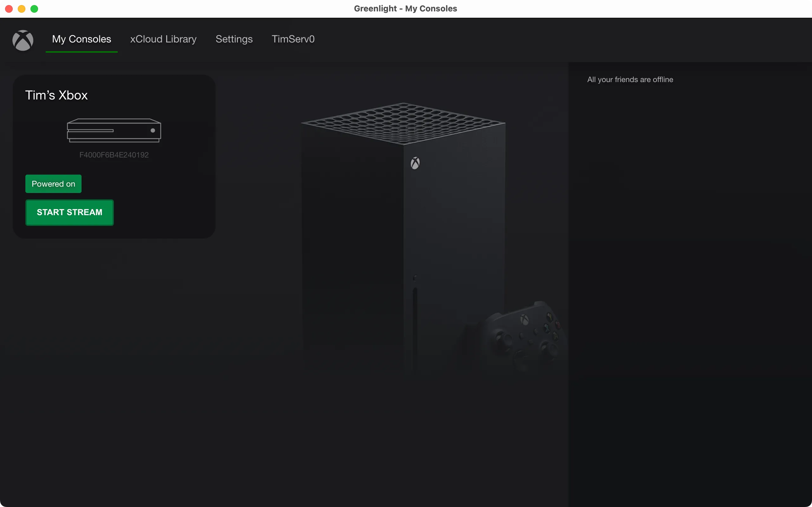This screenshot has height=507, width=812.
Task: Click the ventilation grille on top of console
Action: 403,123
